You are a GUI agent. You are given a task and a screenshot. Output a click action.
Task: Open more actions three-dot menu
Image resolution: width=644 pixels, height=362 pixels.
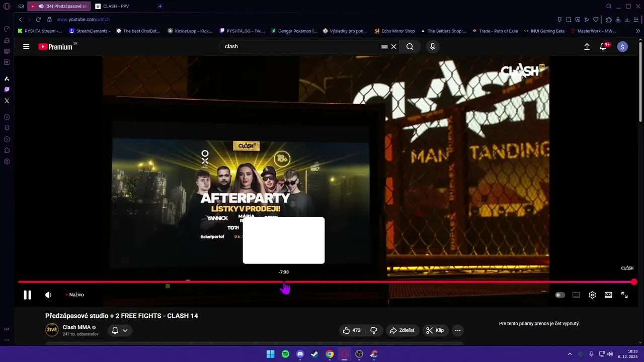pos(457,330)
